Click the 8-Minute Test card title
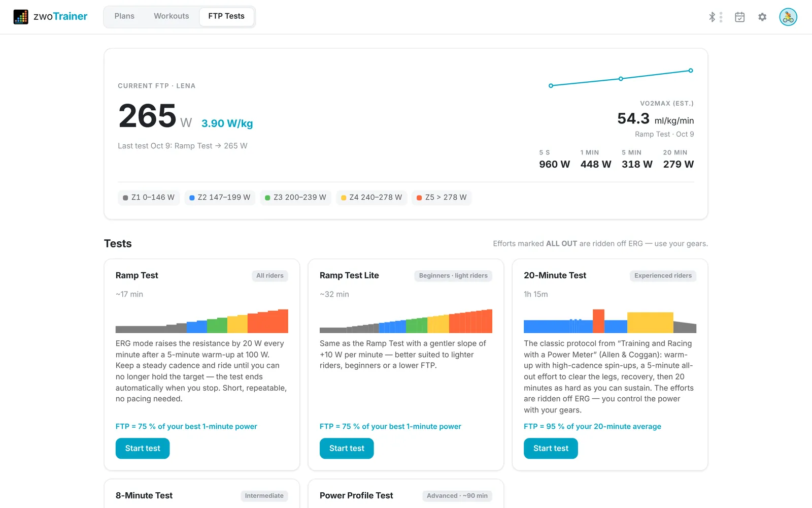812x508 pixels. (144, 495)
